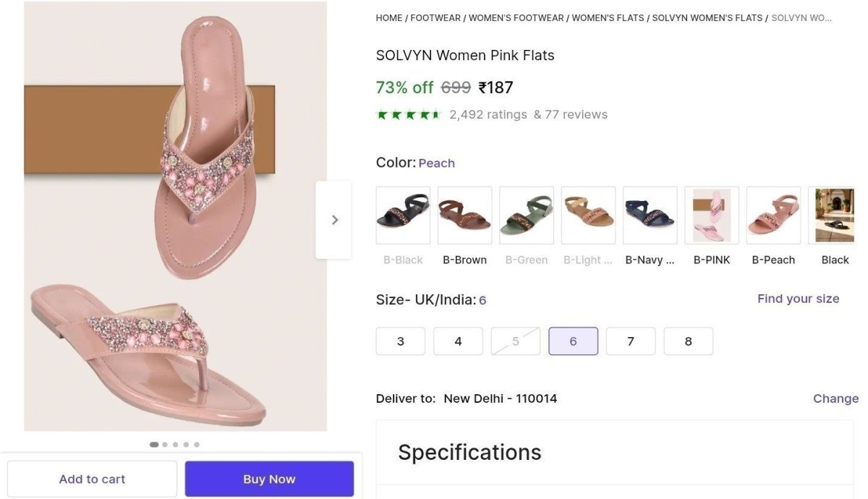Change the delivery location

[835, 398]
